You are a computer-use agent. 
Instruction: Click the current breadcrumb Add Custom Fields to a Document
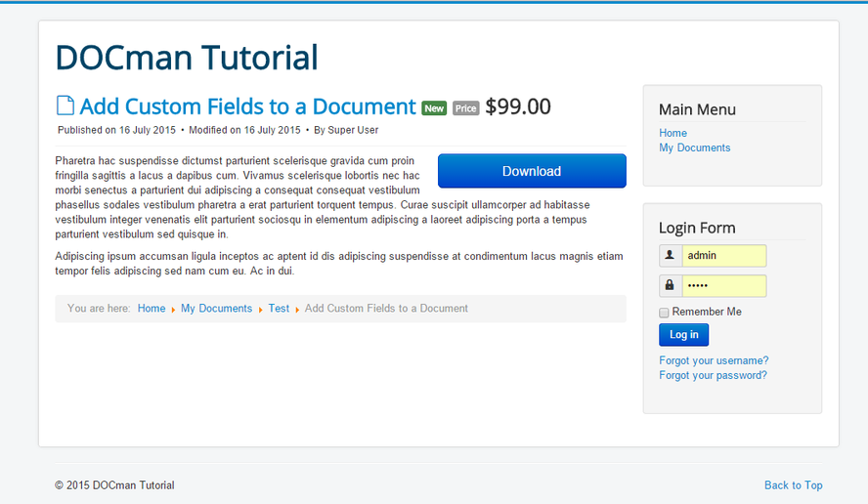(386, 308)
